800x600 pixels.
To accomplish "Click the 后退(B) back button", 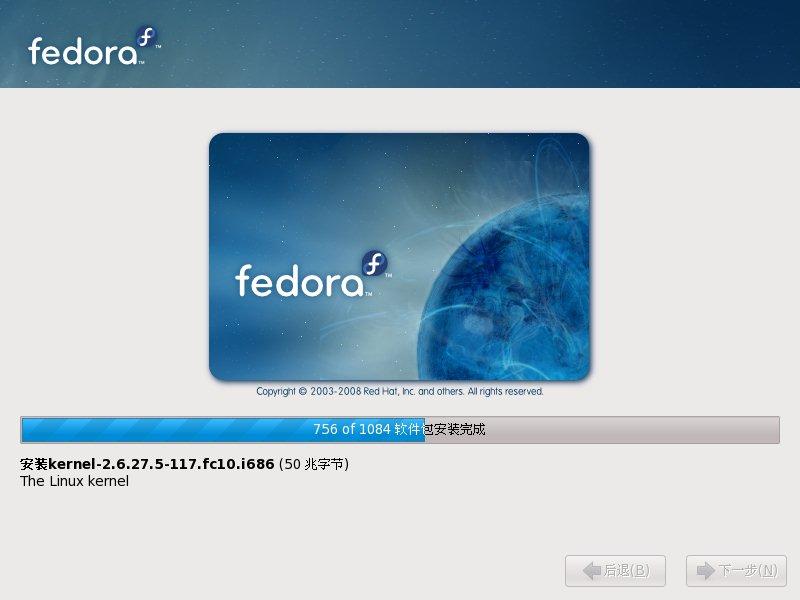I will tap(615, 571).
